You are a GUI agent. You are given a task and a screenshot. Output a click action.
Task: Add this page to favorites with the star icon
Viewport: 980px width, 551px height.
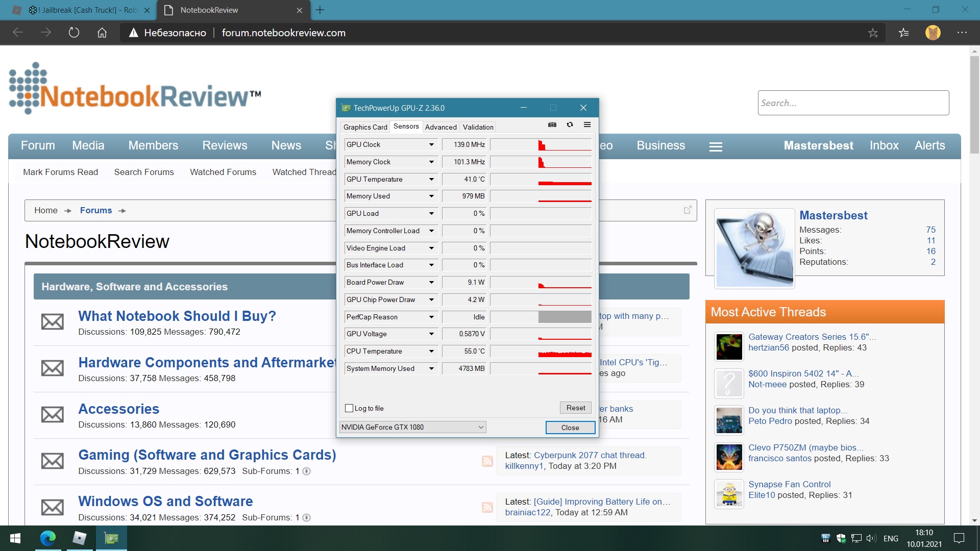pyautogui.click(x=873, y=33)
